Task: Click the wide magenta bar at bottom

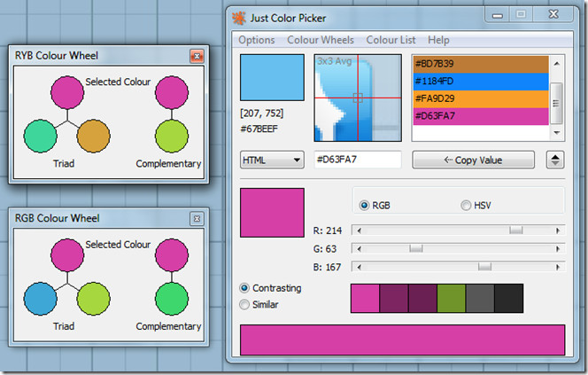Action: click(402, 340)
